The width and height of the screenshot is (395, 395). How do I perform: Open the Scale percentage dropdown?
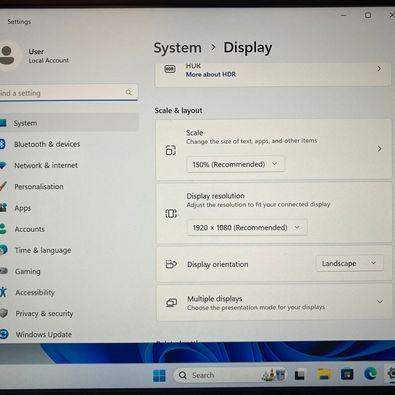[x=235, y=164]
